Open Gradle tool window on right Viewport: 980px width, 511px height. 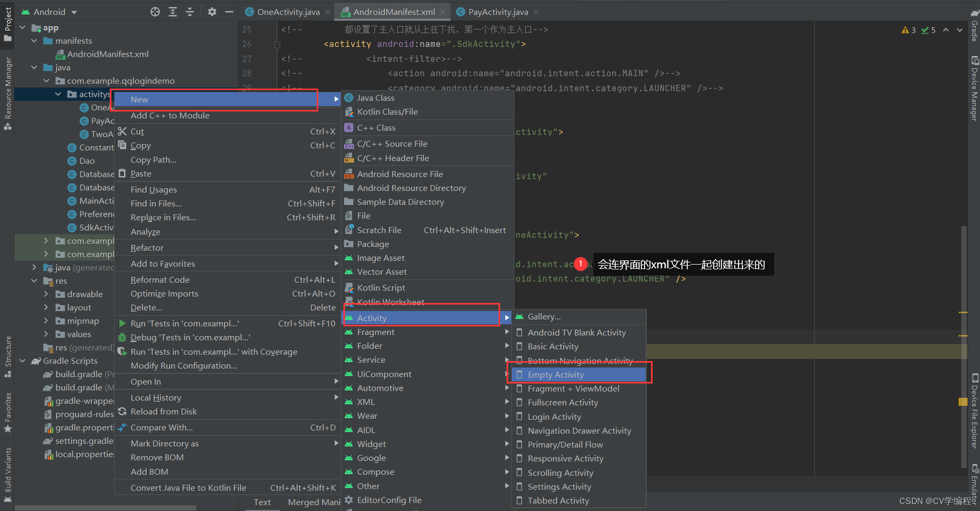(x=974, y=26)
